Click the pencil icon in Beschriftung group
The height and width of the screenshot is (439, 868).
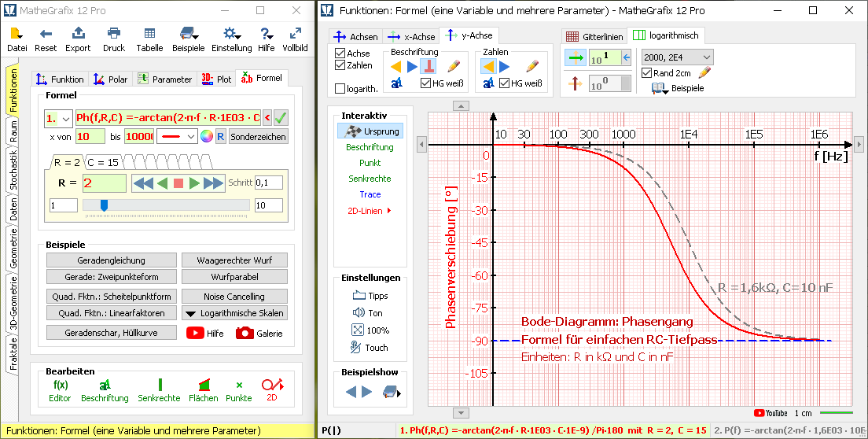454,66
